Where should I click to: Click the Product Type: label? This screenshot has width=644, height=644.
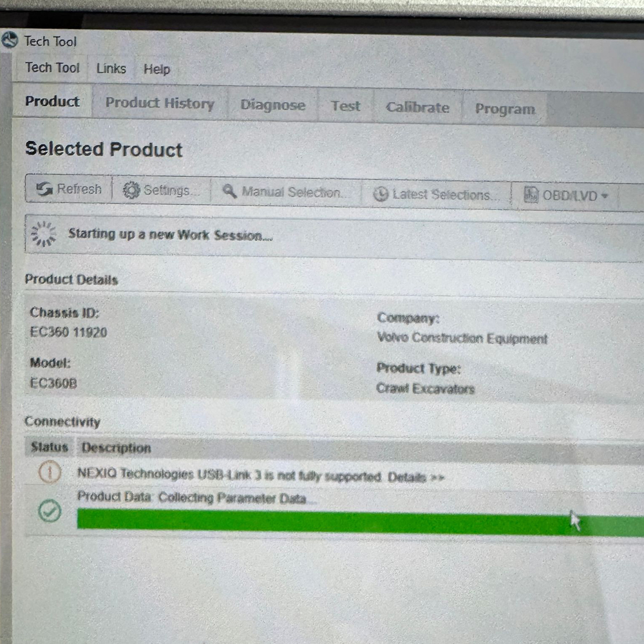point(419,368)
